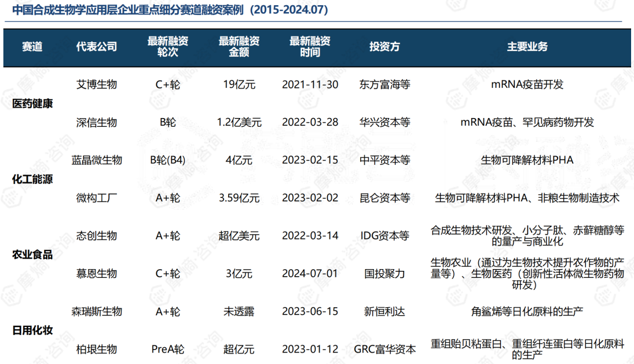Click company name 柏垠生物
Screen dimensions: 634x364
click(x=97, y=349)
